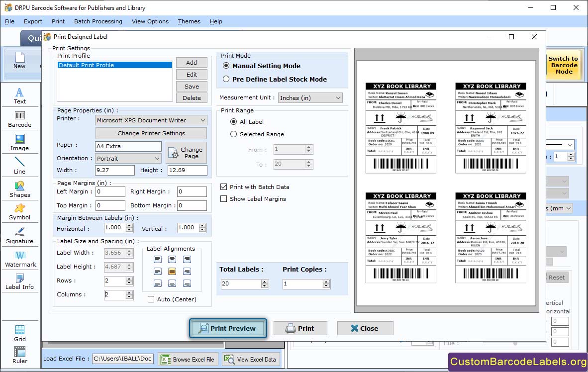588x372 pixels.
Task: Align labels bottom-right in Label Alignments
Action: pos(187,283)
